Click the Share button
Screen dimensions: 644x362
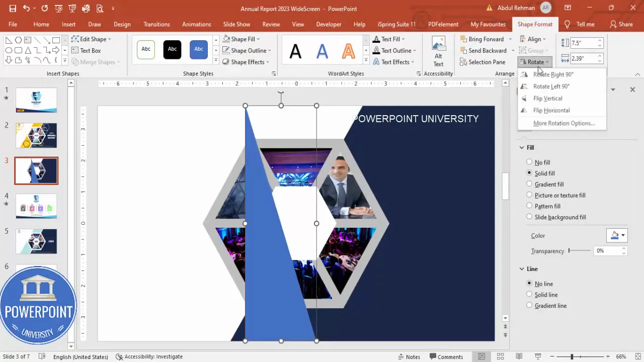pos(621,24)
